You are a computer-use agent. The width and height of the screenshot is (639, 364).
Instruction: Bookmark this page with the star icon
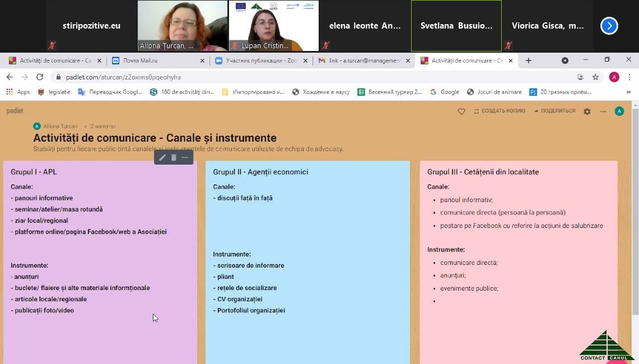click(x=595, y=77)
